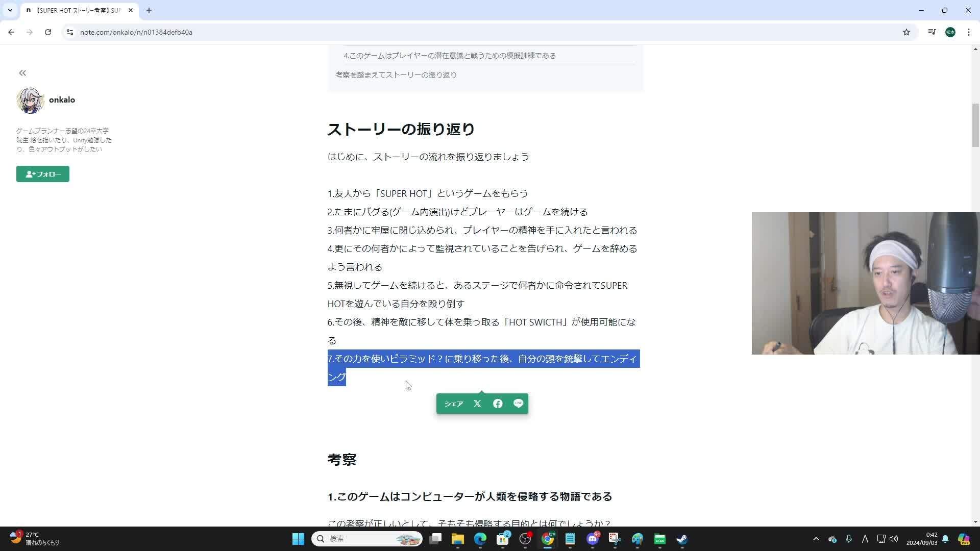Open the onkalo author name link
This screenshot has height=551, width=980.
62,100
